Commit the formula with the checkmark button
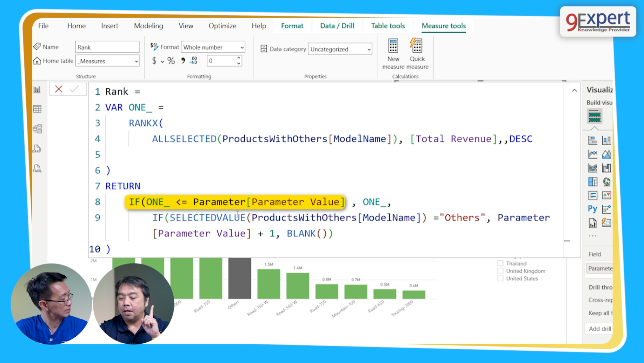644x363 pixels. click(74, 89)
